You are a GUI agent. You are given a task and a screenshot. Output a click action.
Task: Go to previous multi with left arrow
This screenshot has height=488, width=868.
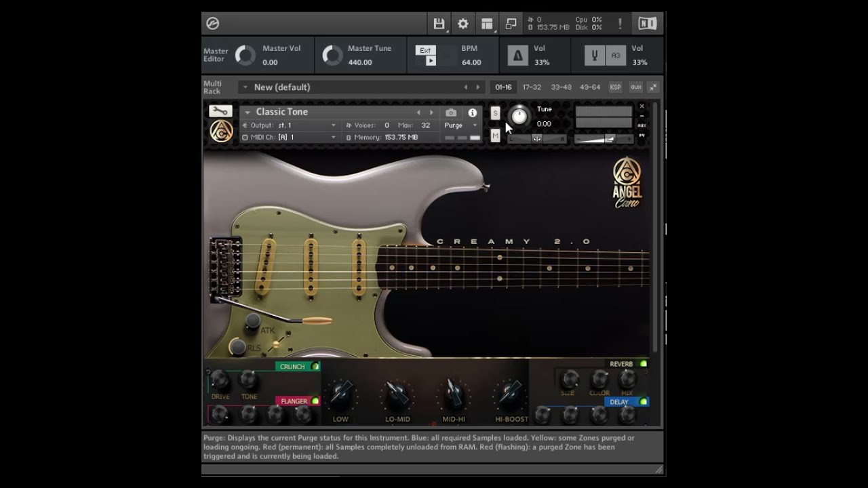[466, 87]
